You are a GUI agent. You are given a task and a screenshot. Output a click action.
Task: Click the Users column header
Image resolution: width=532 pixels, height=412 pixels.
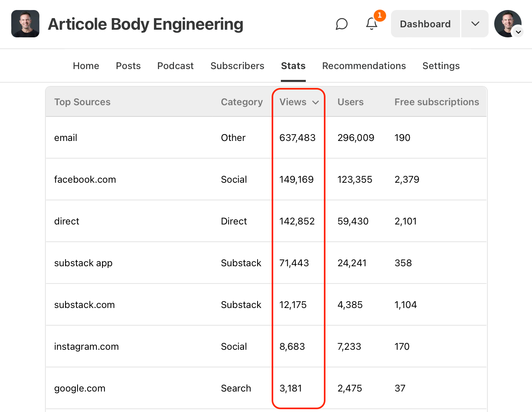point(350,102)
